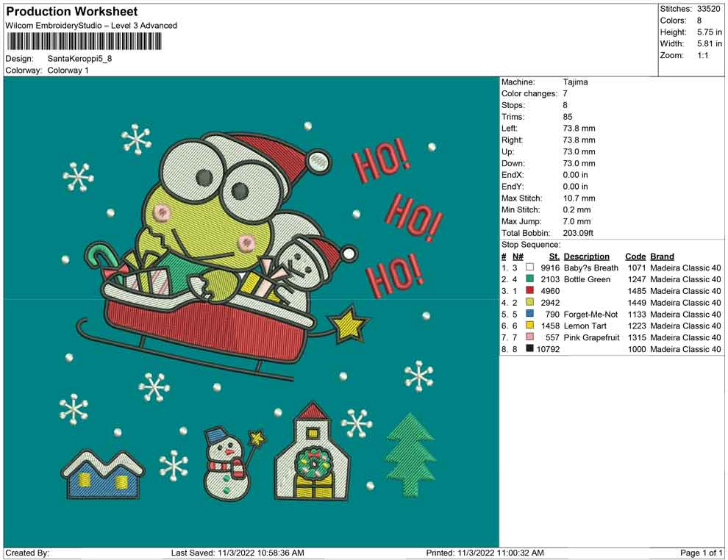Image resolution: width=728 pixels, height=560 pixels.
Task: Click the Up value 73.0 mm
Action: [x=579, y=151]
